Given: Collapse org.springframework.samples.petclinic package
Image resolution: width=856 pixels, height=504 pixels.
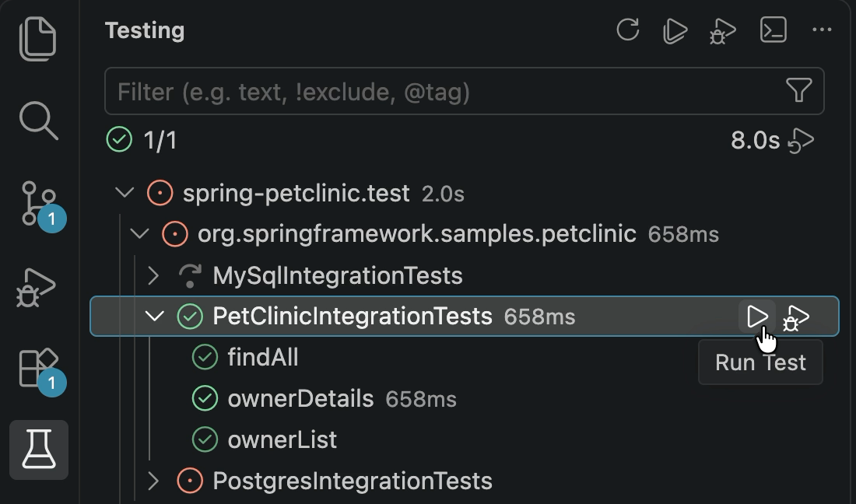Looking at the screenshot, I should tap(140, 234).
